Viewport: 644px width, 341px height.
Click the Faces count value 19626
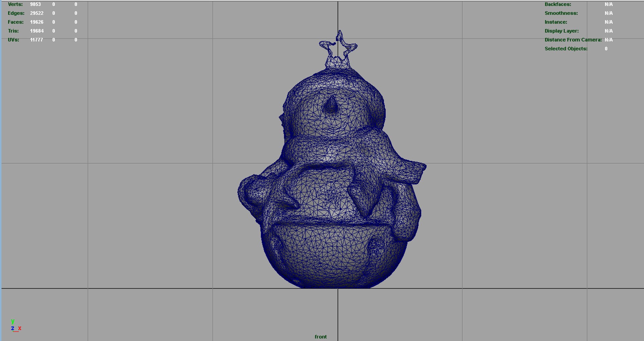coord(37,22)
